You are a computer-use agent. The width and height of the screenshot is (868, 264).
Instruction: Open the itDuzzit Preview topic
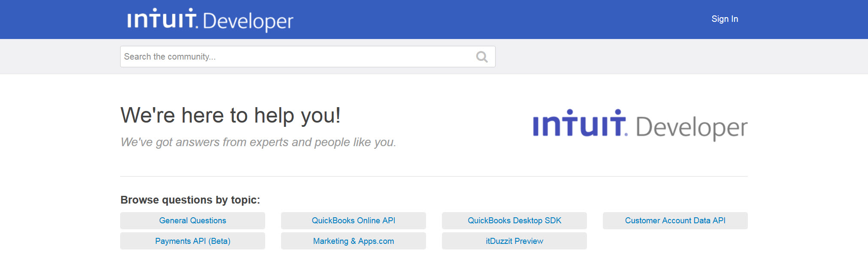point(514,241)
